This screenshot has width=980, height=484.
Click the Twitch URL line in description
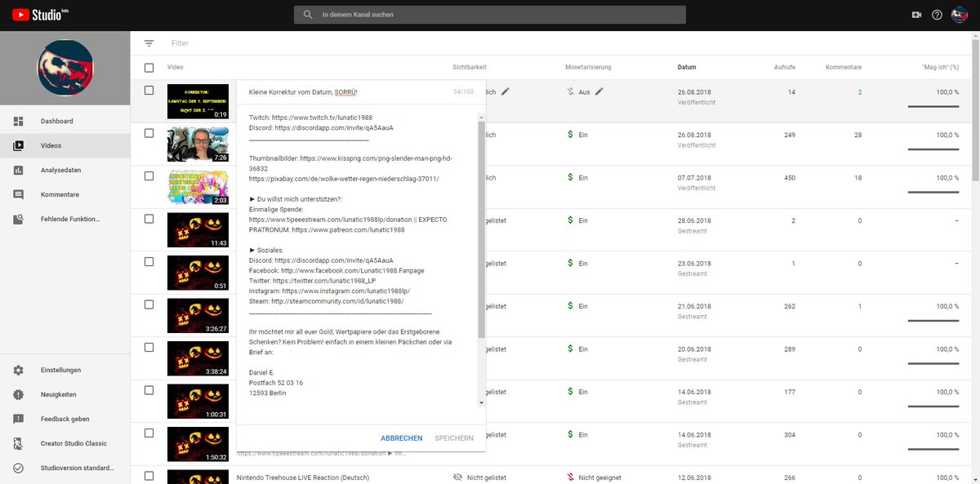tap(310, 118)
